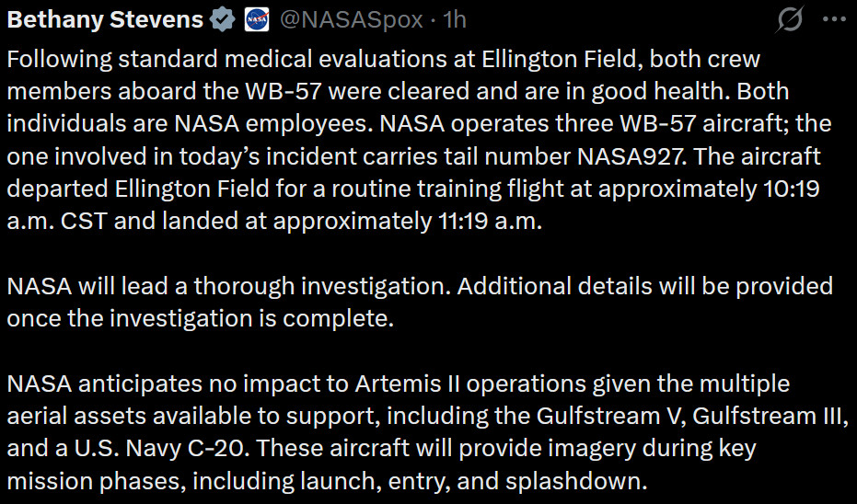Screen dimensions: 857x504
Task: Click the Grok explain-post icon
Action: pos(788,19)
